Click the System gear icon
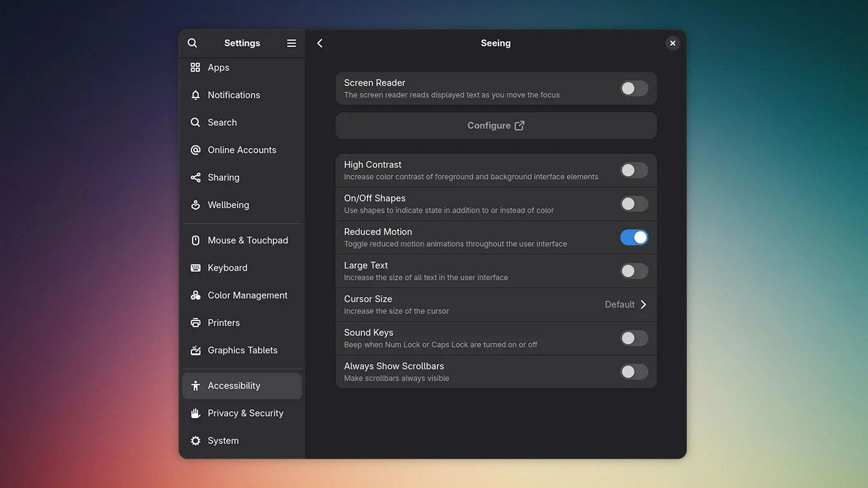Image resolution: width=868 pixels, height=488 pixels. 196,441
